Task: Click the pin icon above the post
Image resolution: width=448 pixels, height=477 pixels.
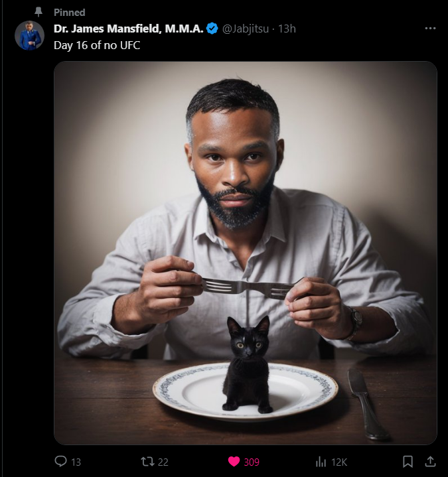Action: pyautogui.click(x=38, y=13)
